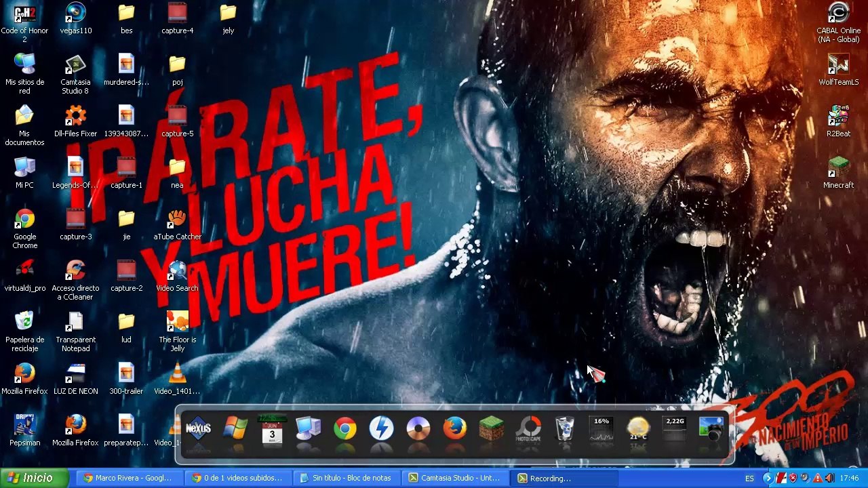
Task: Select The Floor is Jelly desktop icon
Action: [x=177, y=332]
